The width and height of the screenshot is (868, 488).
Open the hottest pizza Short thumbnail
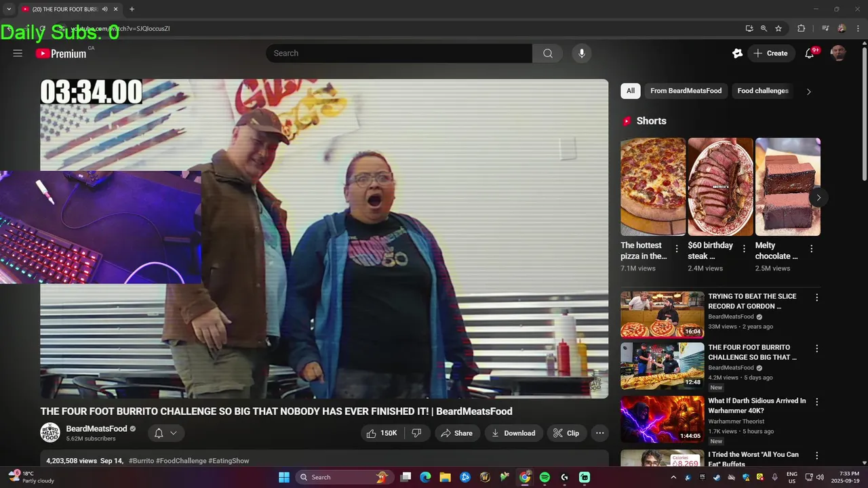point(653,187)
